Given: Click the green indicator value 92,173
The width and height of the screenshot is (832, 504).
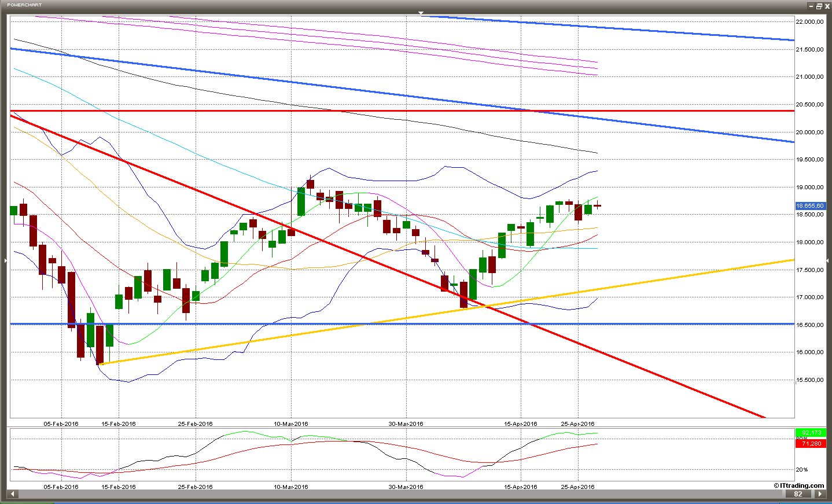Looking at the screenshot, I should [x=811, y=433].
